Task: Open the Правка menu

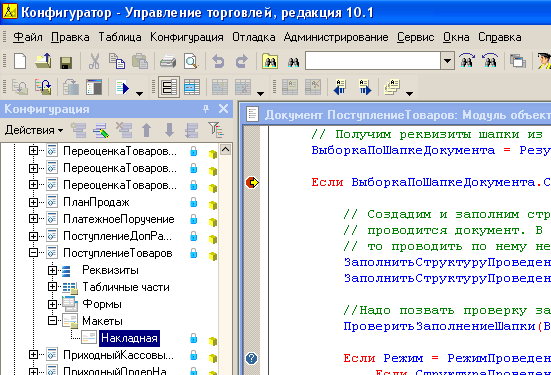Action: pos(70,37)
